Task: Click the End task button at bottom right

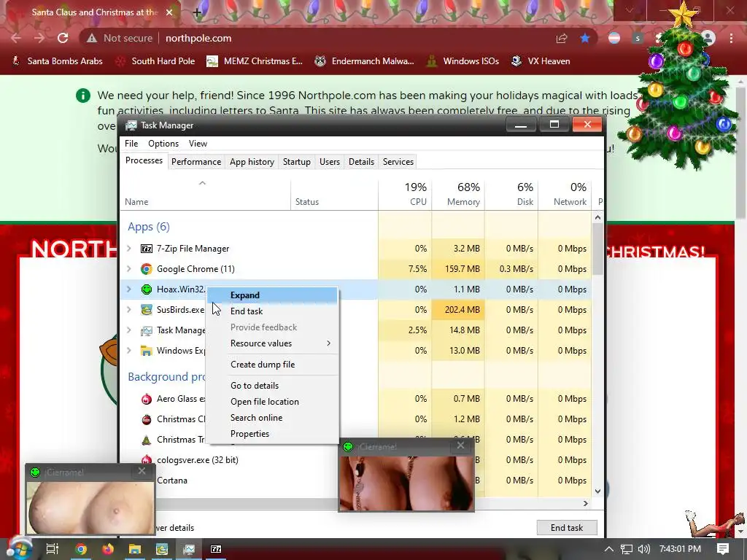Action: tap(567, 528)
